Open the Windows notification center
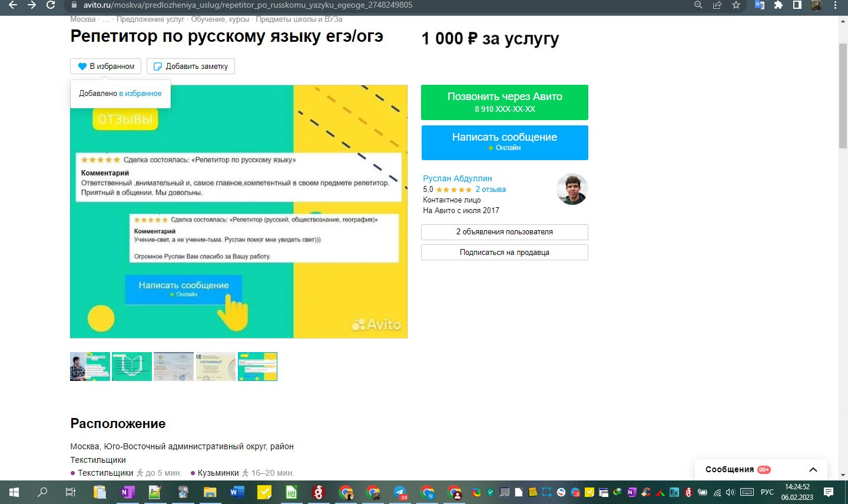The height and width of the screenshot is (504, 848). (829, 492)
